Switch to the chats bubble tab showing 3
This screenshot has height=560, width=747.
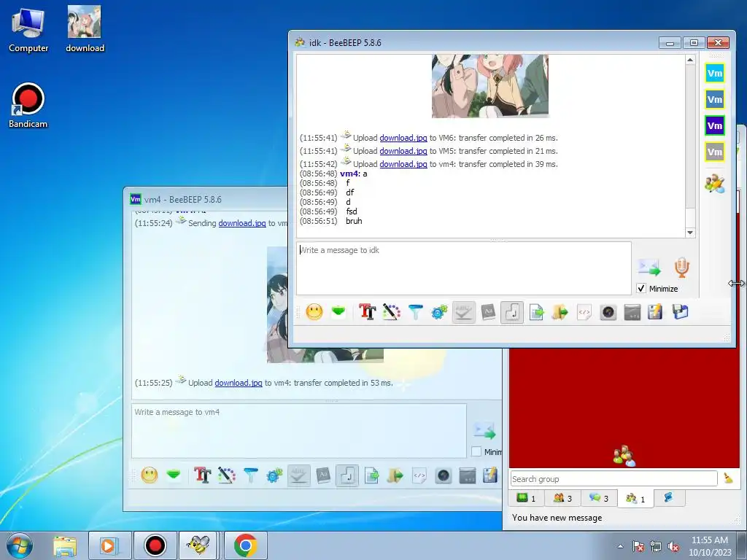599,498
